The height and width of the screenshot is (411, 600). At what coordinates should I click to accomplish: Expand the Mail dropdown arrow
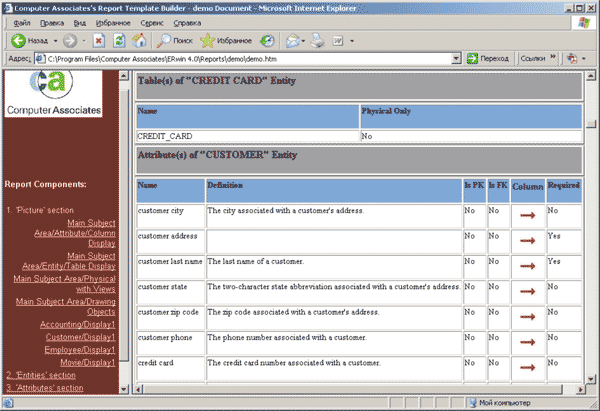(x=303, y=41)
